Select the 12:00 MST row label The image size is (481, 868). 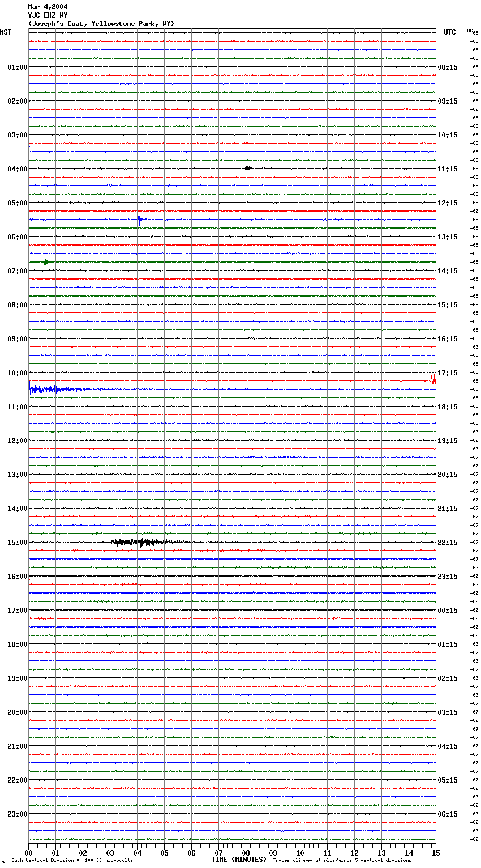(x=18, y=441)
